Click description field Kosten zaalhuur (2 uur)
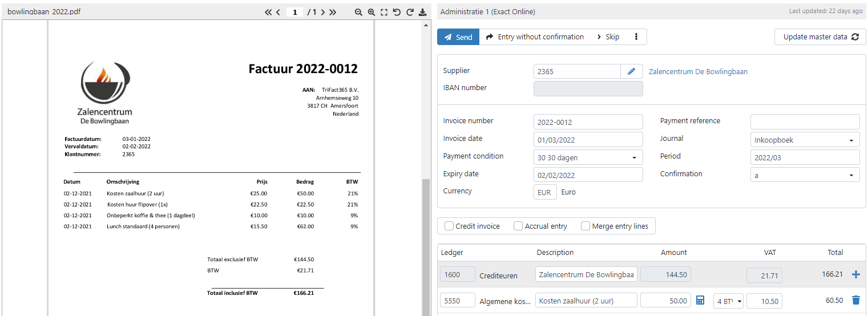 586,301
